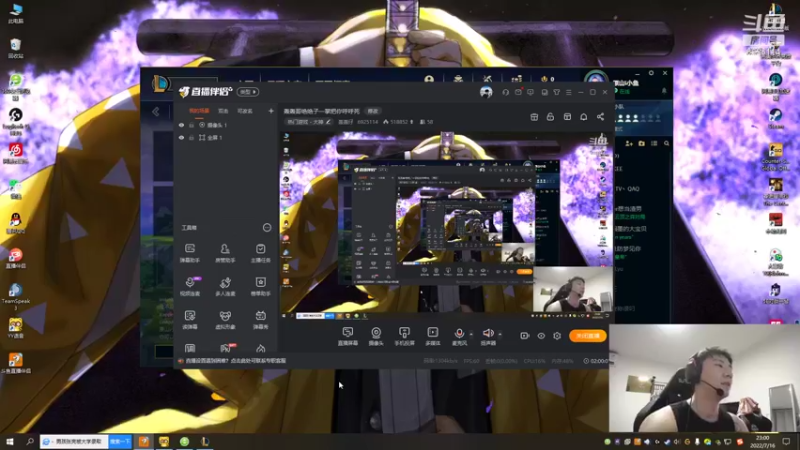
Task: Open the 房管助手 tool
Action: 225,253
